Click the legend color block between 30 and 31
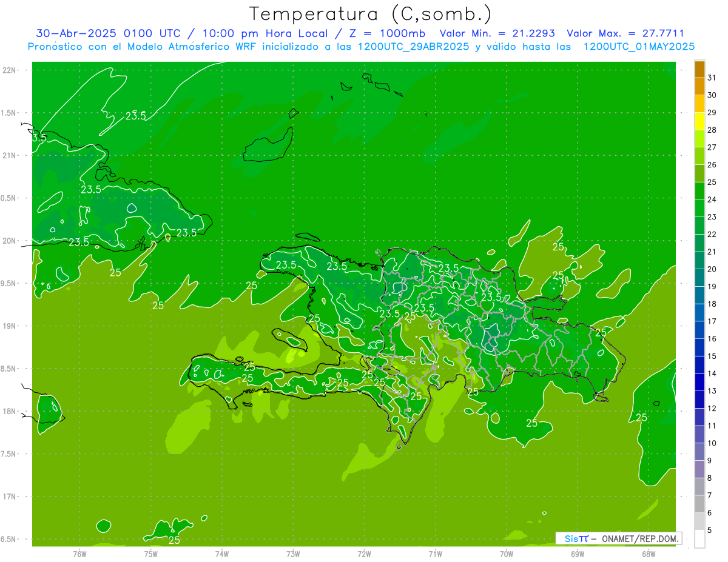 pyautogui.click(x=699, y=87)
